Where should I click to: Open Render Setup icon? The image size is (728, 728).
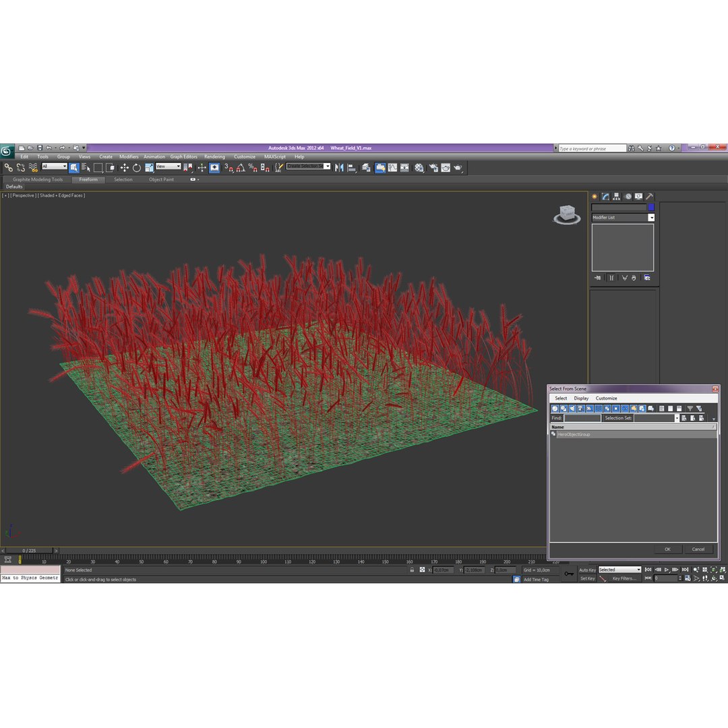(433, 168)
